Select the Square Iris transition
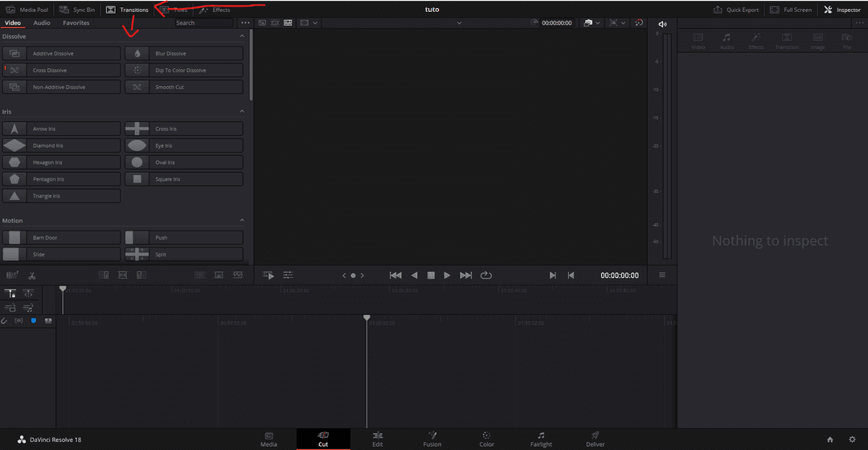Image resolution: width=868 pixels, height=450 pixels. tap(184, 178)
